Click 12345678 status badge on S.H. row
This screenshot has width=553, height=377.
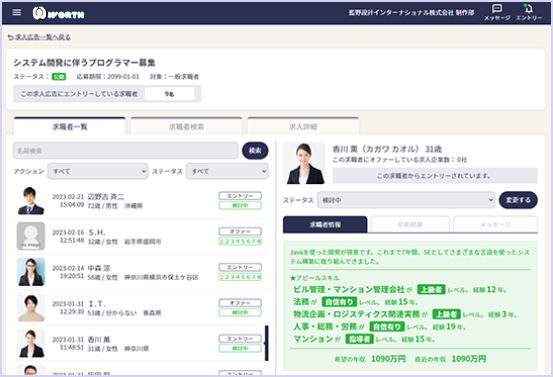(x=240, y=241)
